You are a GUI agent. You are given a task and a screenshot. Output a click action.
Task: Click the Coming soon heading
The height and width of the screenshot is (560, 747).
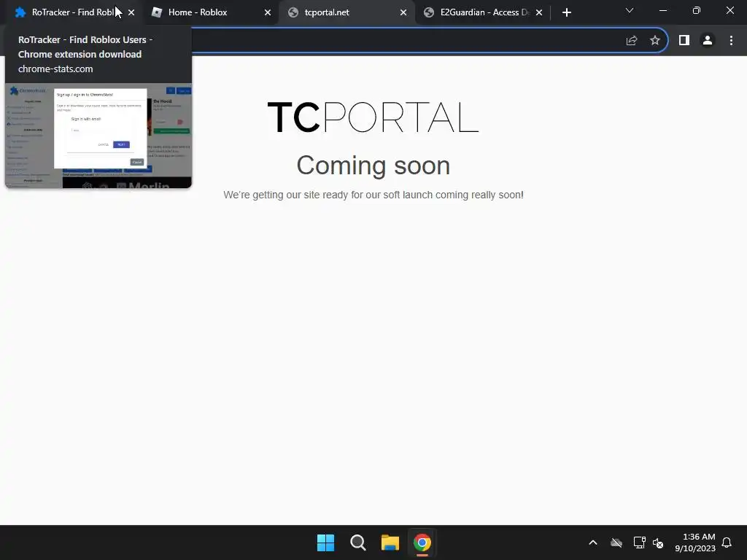pos(373,166)
